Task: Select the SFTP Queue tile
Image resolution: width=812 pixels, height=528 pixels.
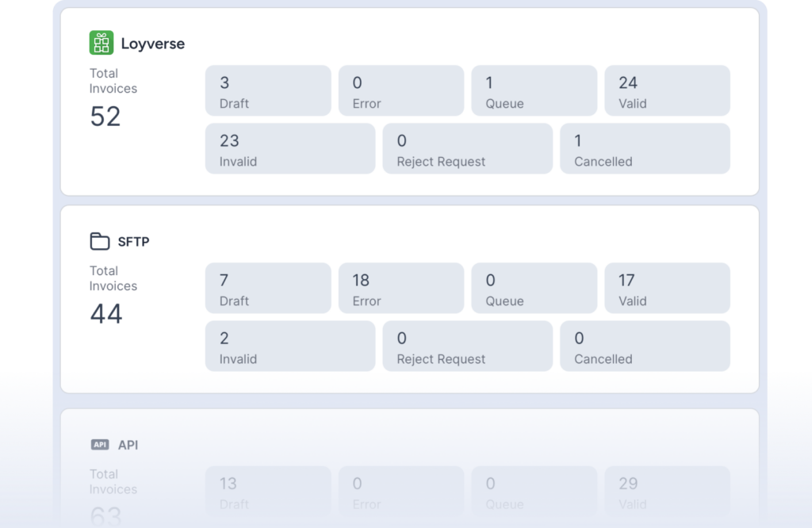Action: [x=534, y=289]
